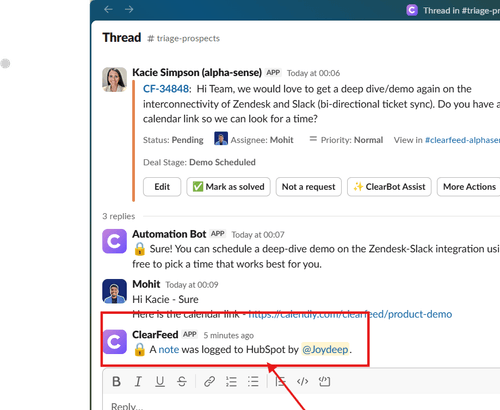Click the '3 replies' label
This screenshot has height=410, width=500.
click(119, 216)
